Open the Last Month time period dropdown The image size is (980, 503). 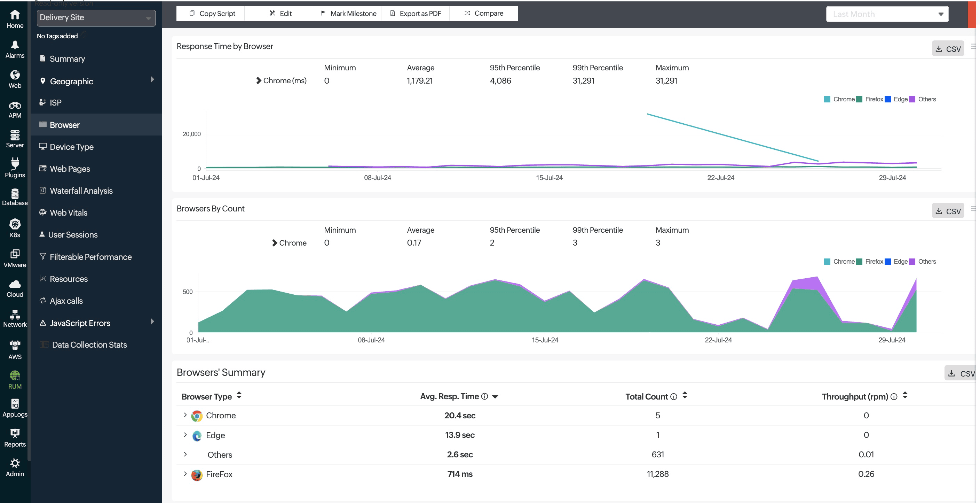(x=887, y=15)
